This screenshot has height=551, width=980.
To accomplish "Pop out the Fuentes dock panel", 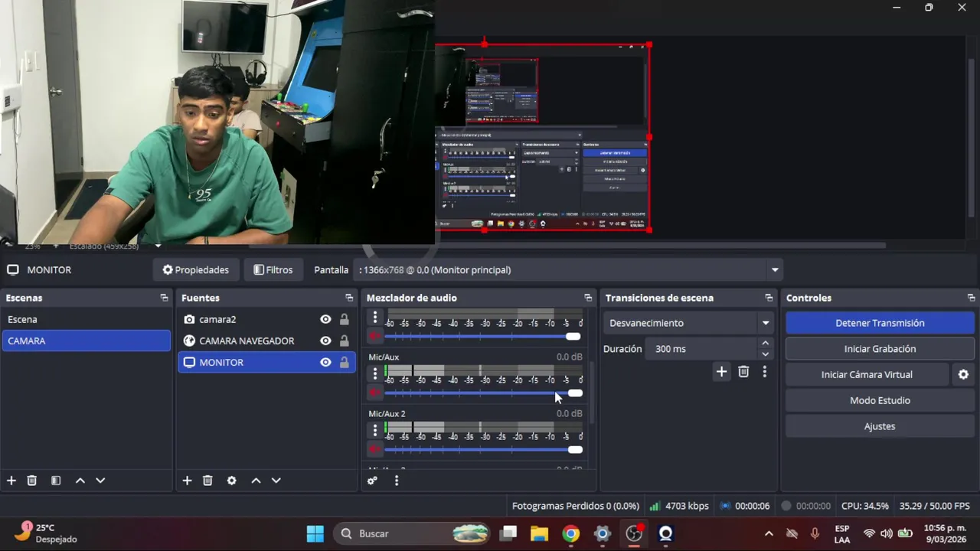I will [x=349, y=298].
